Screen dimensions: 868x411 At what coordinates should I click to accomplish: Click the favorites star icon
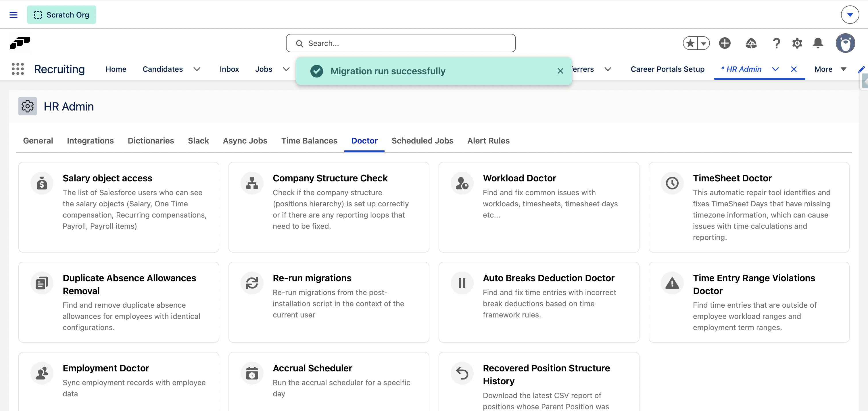coord(690,43)
